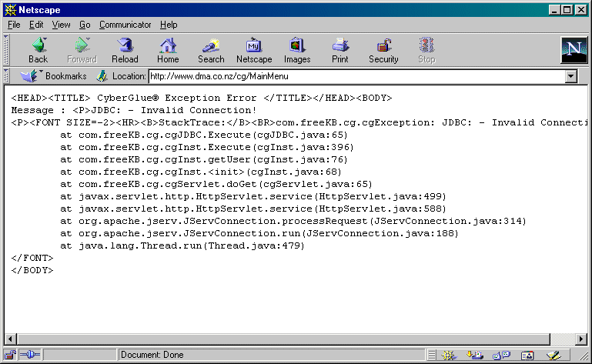Open Composer from the component bar
Screen dimensions: 592x364
click(x=553, y=355)
